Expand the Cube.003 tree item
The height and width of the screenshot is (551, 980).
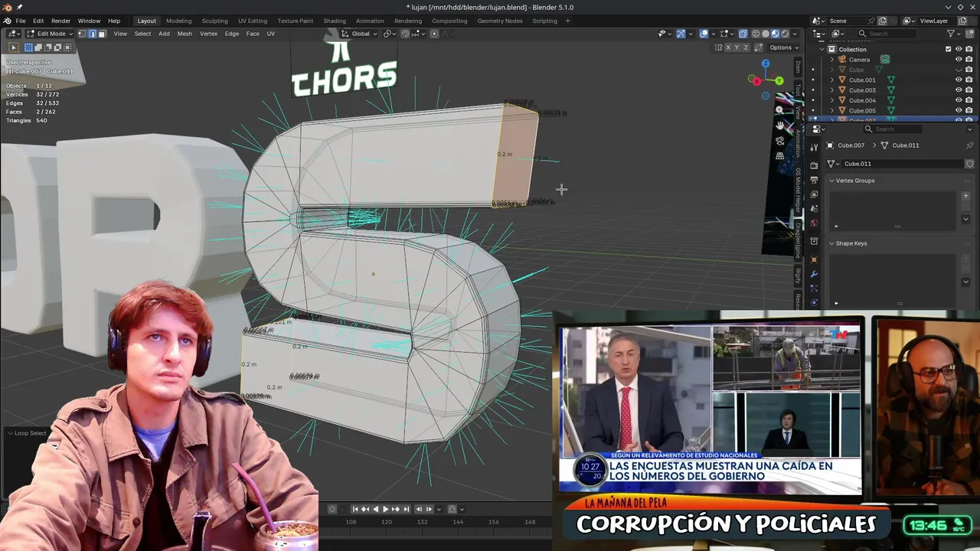pyautogui.click(x=832, y=90)
